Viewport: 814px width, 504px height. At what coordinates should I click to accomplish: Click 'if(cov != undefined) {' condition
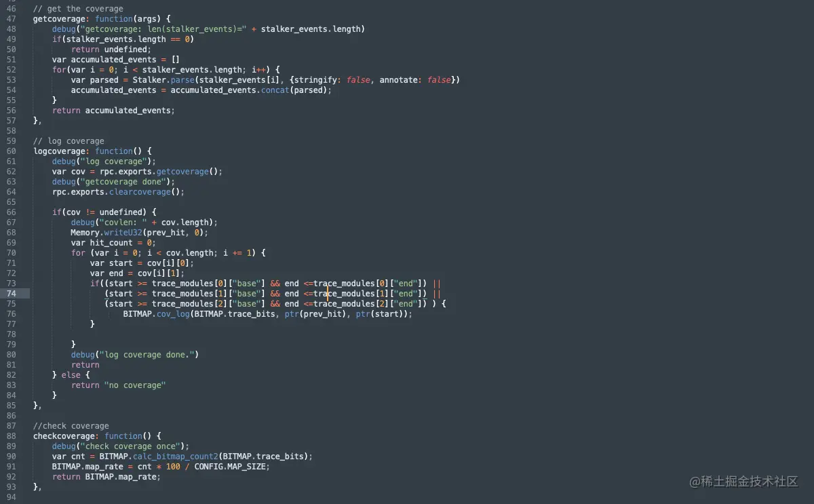[x=104, y=212]
